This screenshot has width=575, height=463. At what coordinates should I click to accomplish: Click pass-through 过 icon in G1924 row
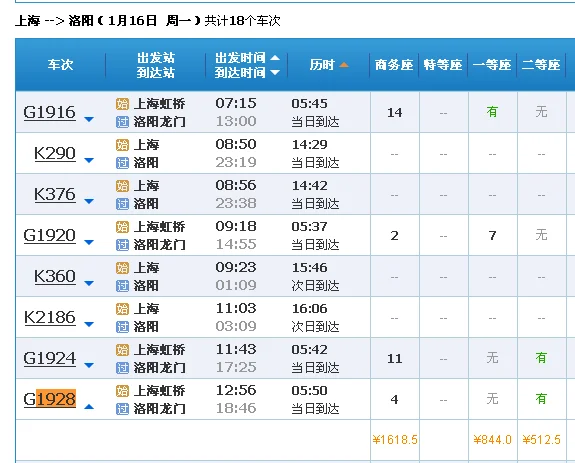(122, 368)
